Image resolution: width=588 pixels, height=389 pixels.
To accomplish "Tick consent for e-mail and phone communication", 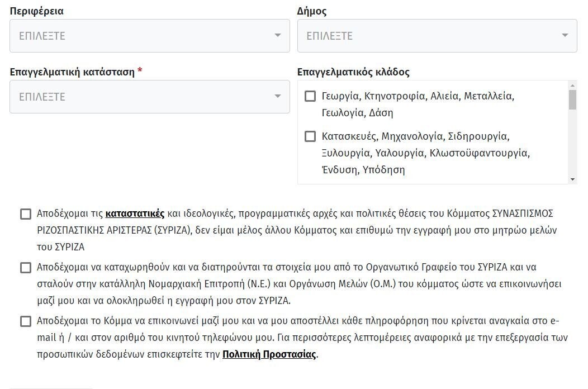I will point(26,321).
